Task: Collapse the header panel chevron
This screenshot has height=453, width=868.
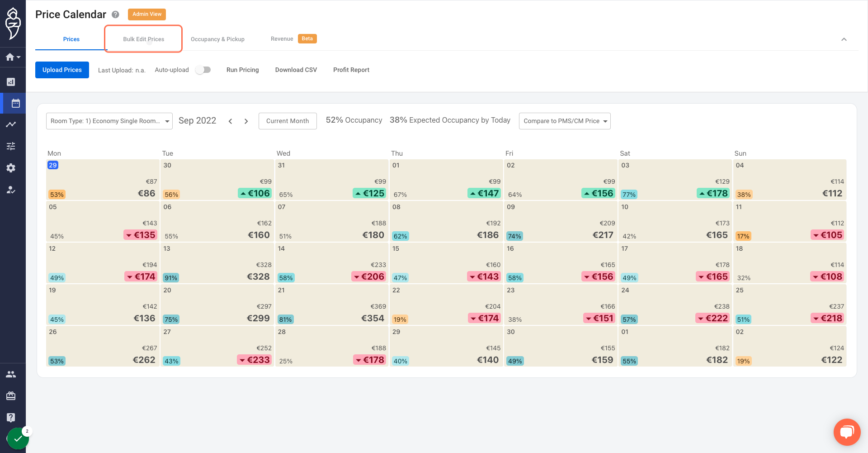Action: (x=844, y=39)
